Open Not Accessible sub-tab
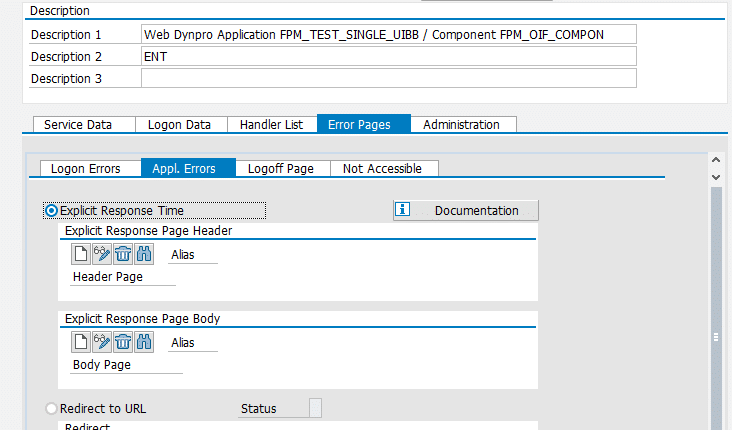The image size is (732, 430). pos(384,169)
